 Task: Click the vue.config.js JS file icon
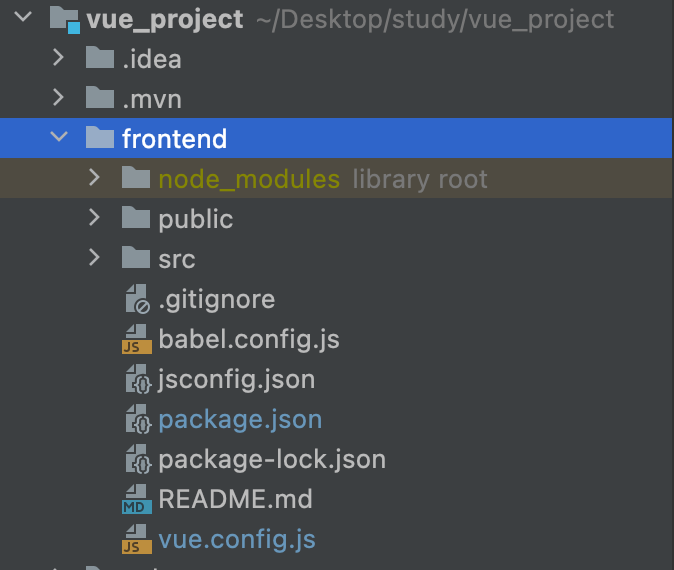(137, 539)
